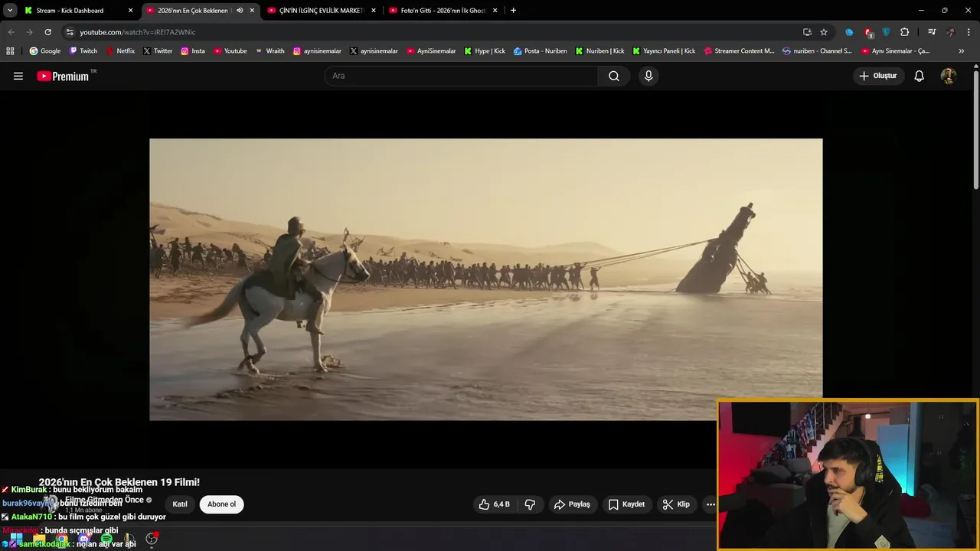The height and width of the screenshot is (551, 980).
Task: Open Chrome three-dot menu
Action: [x=969, y=32]
